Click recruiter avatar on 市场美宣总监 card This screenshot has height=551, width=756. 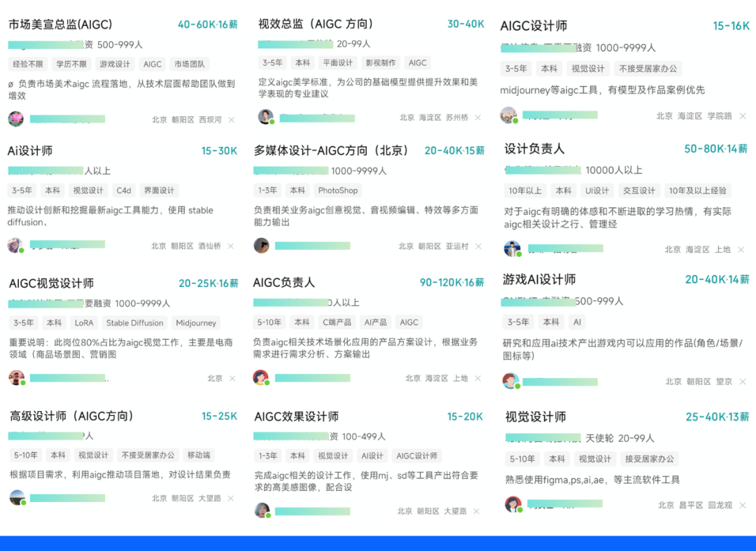coord(15,119)
